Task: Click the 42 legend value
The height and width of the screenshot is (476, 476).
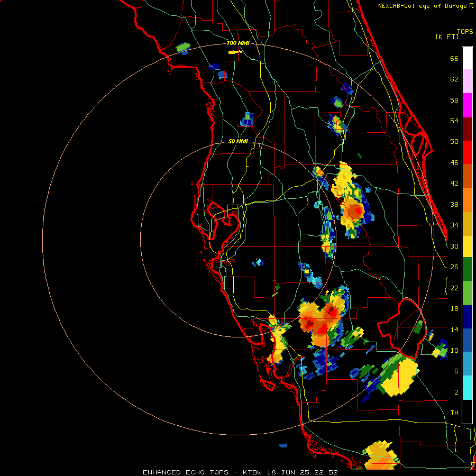Action: (x=454, y=184)
